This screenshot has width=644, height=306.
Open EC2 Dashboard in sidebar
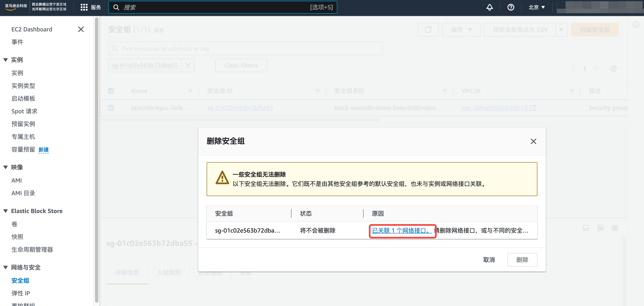(32, 29)
